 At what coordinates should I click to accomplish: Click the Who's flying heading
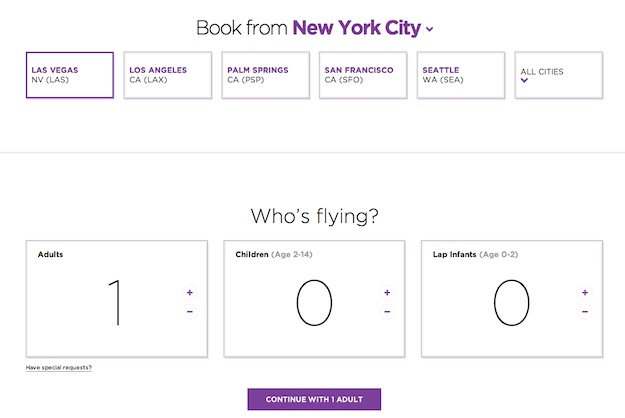pyautogui.click(x=314, y=216)
